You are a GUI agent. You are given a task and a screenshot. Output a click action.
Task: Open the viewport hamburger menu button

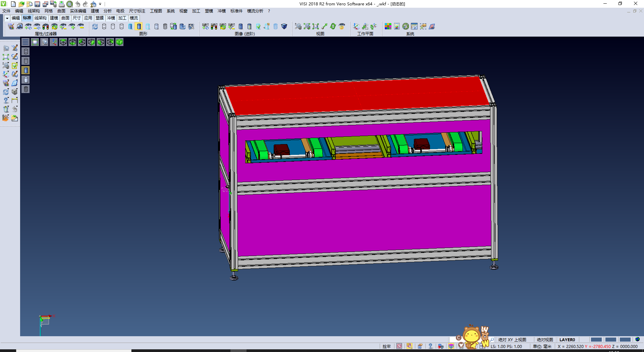click(x=25, y=42)
